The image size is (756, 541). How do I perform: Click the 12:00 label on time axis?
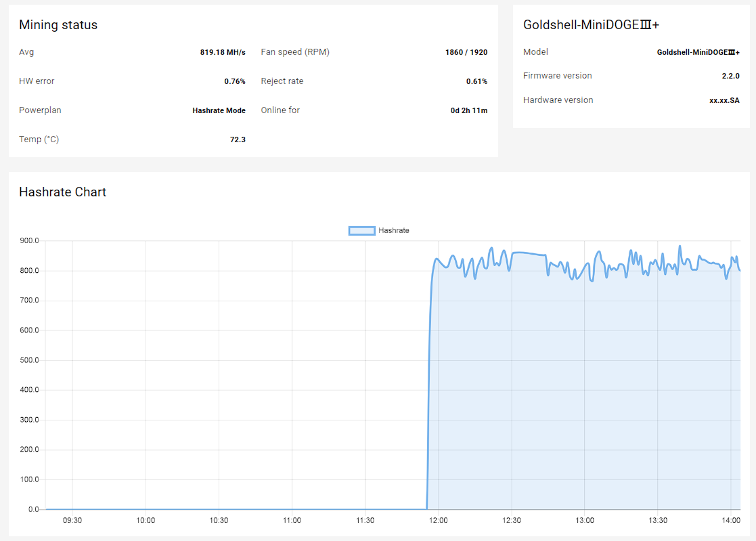438,521
